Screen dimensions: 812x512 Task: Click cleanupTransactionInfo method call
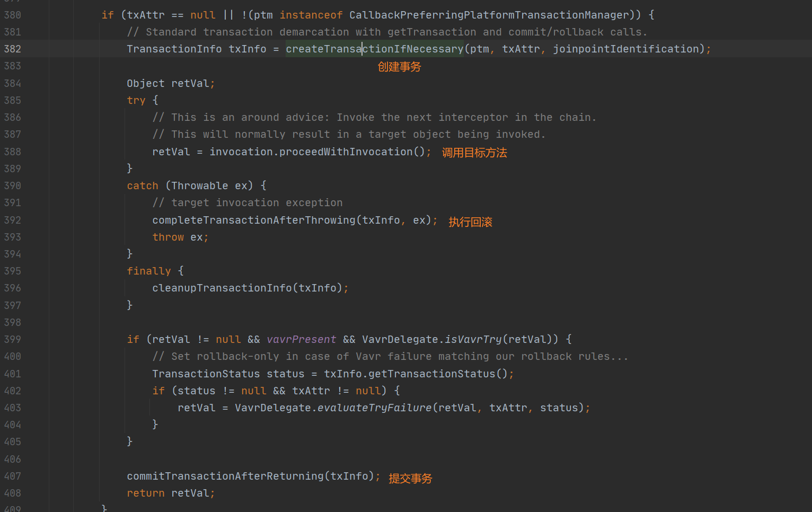click(222, 288)
